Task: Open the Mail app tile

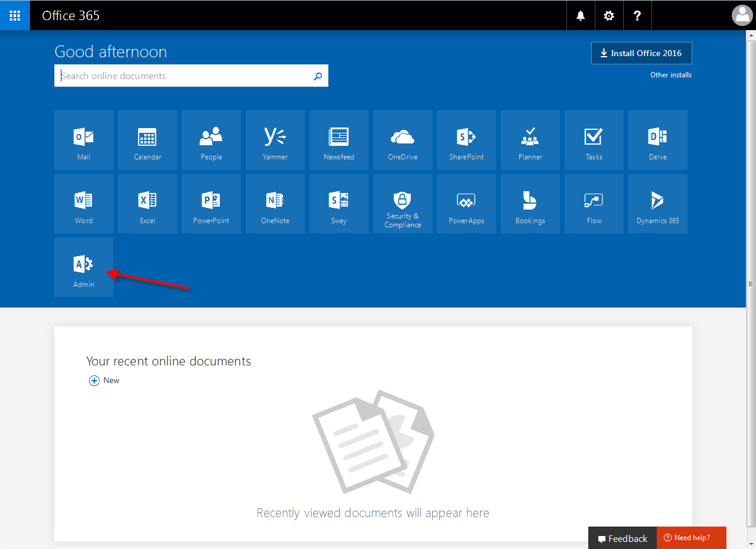Action: click(x=84, y=140)
